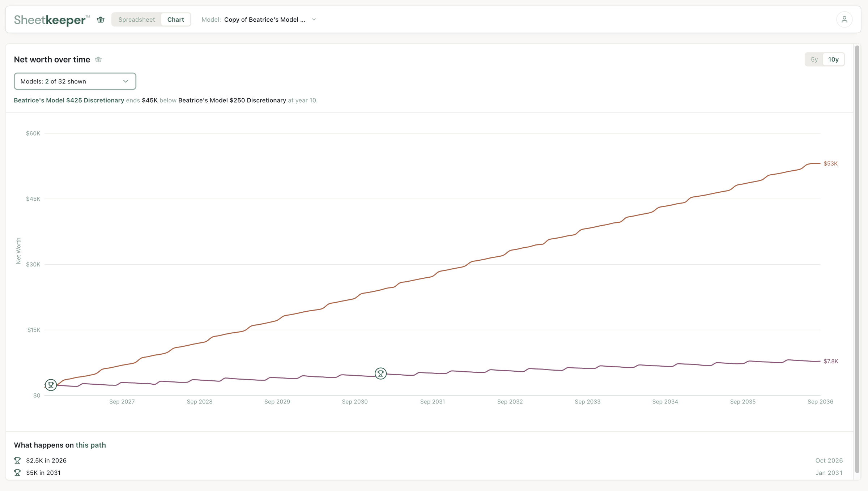
Task: Click trophy icon for $5K in 2031
Action: click(x=17, y=473)
